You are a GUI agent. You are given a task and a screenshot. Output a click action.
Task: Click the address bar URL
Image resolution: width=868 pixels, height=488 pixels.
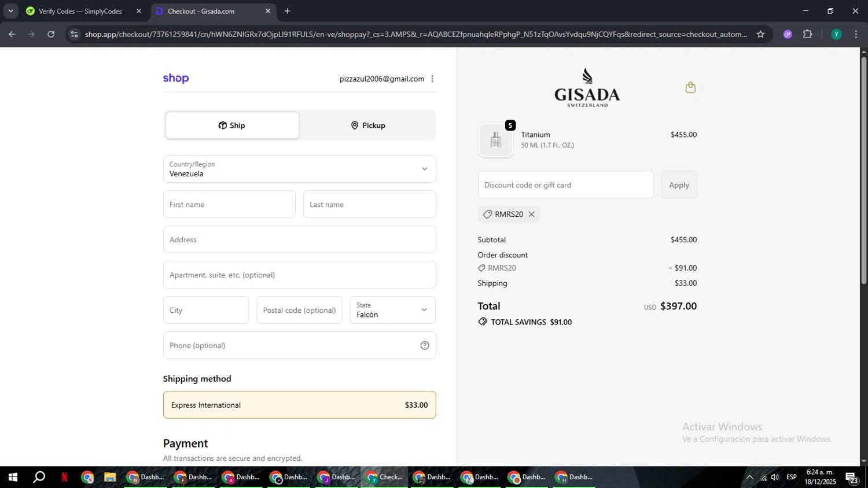coord(415,34)
